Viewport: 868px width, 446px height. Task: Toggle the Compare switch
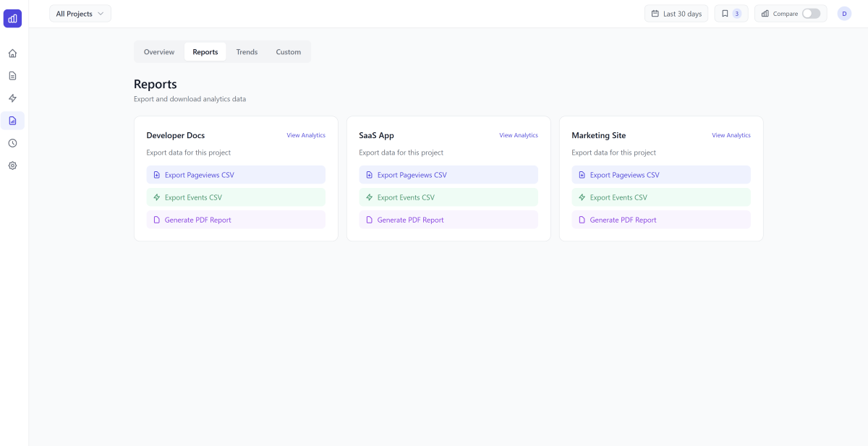(x=811, y=14)
